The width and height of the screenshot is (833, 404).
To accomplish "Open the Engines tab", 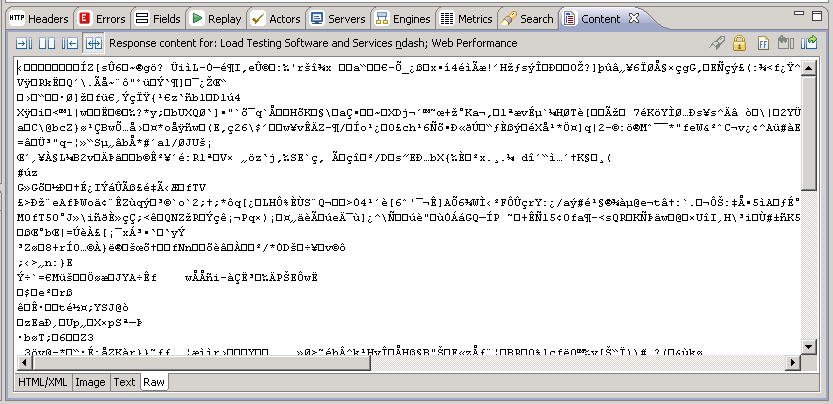I will 403,19.
